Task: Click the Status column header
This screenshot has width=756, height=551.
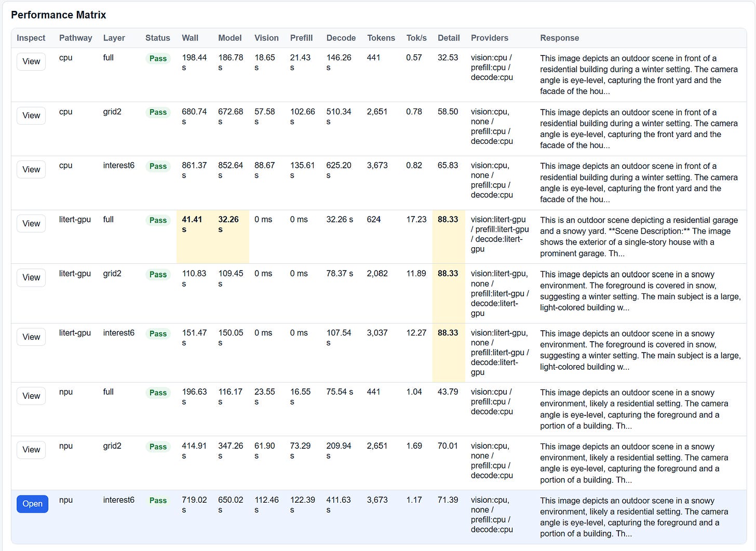Action: (x=157, y=38)
